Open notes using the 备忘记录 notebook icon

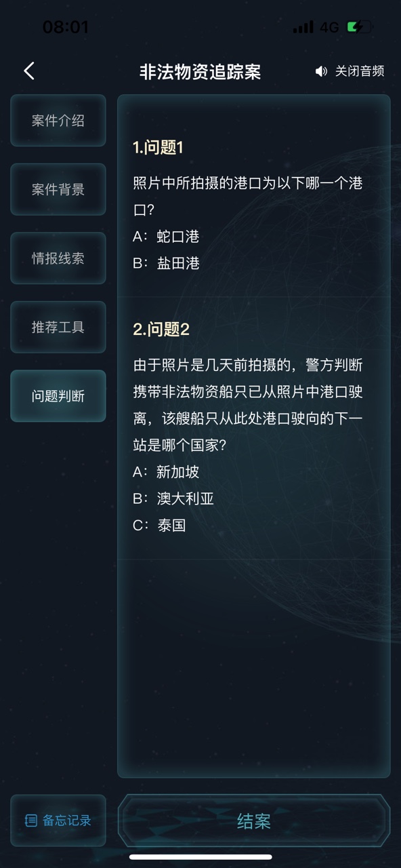(30, 821)
